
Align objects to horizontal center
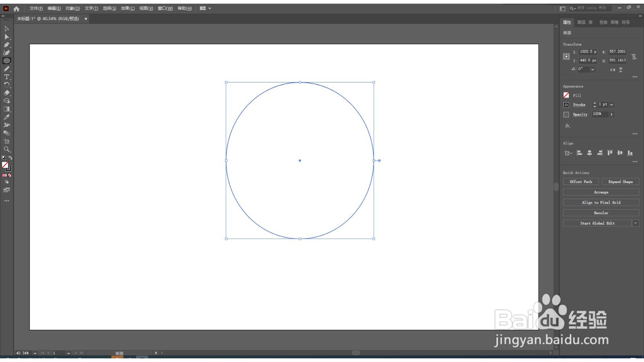tap(589, 153)
